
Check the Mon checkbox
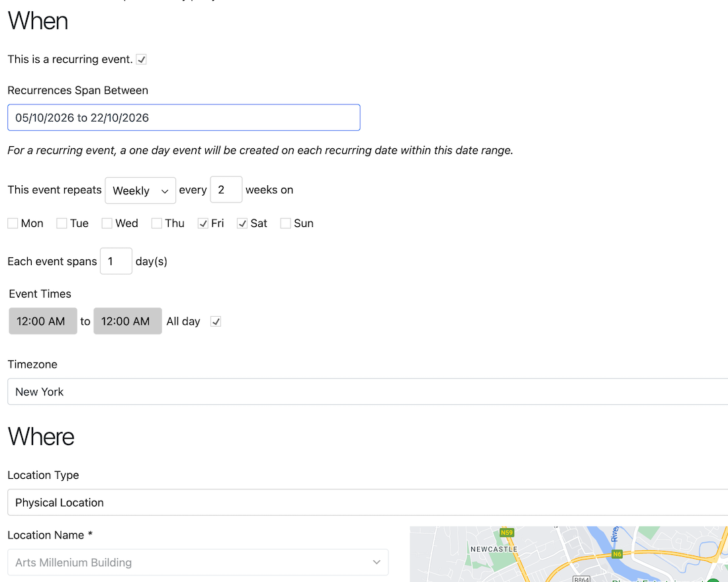[x=13, y=224]
